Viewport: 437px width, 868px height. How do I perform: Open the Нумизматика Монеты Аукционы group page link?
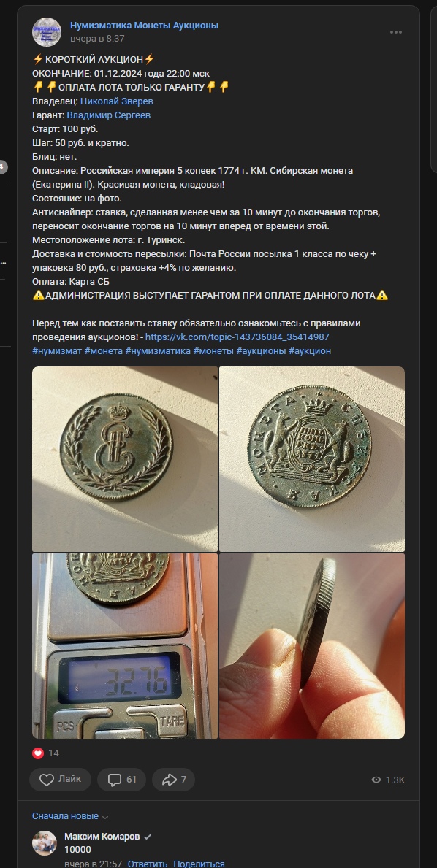tap(144, 25)
